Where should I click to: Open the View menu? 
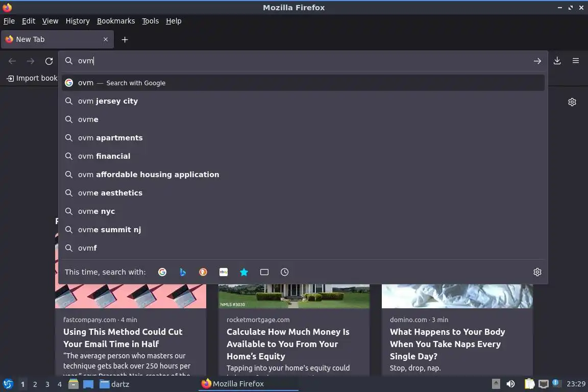click(x=50, y=21)
